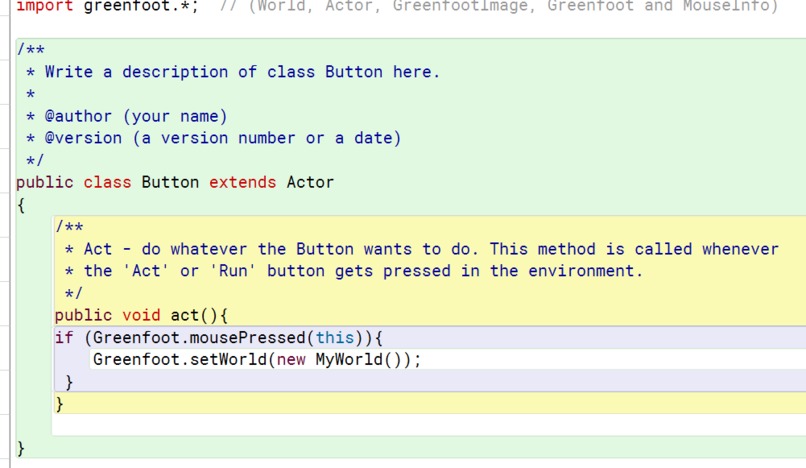
Task: Click the 'Greenfoot.setWorld(new MyWorld());' statement
Action: coord(257,359)
